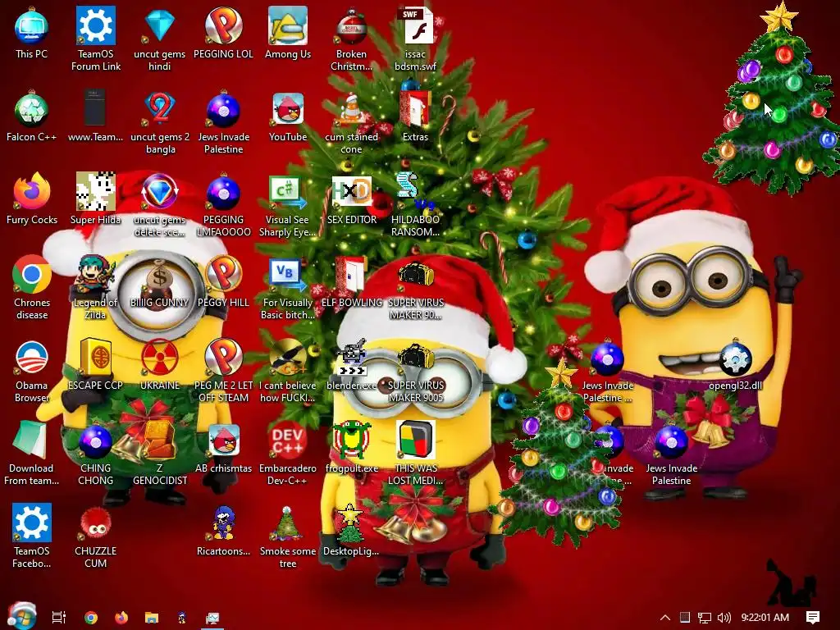Open the blender.exe desktop icon
Image resolution: width=840 pixels, height=630 pixels.
point(351,358)
